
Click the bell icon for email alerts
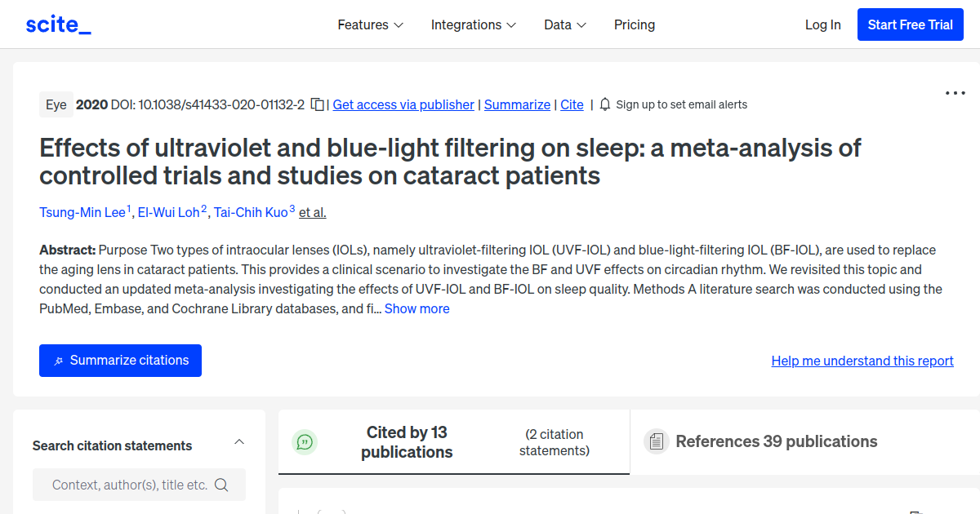604,104
